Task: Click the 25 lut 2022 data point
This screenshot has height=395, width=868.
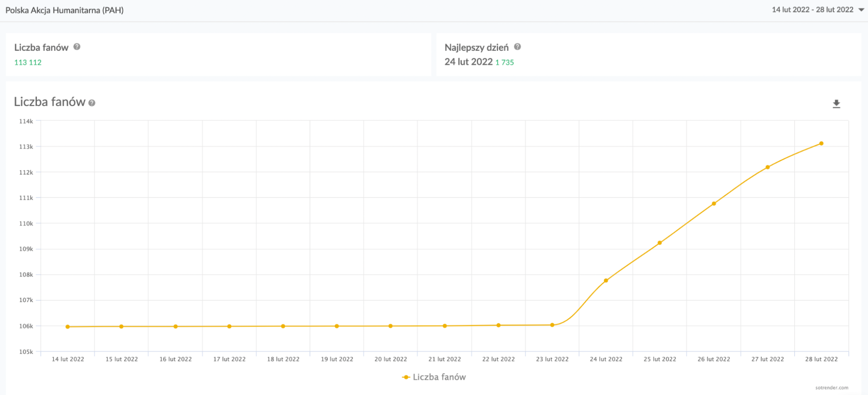Action: tap(660, 243)
